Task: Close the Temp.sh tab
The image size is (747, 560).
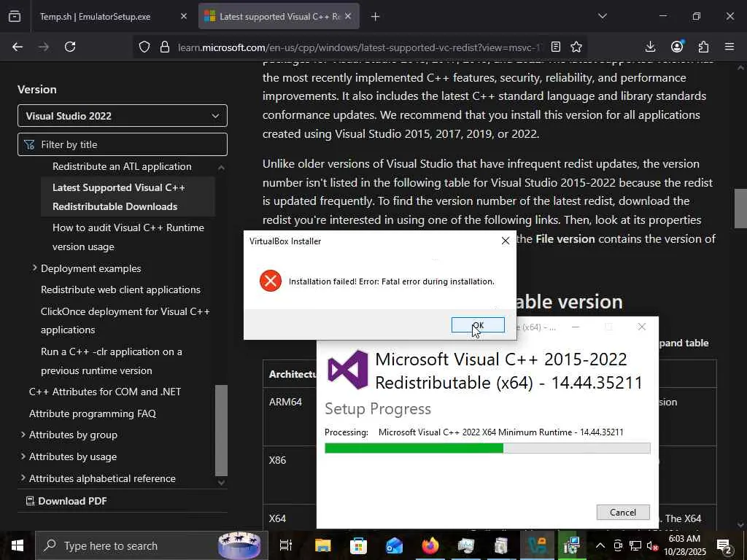Action: coord(184,17)
